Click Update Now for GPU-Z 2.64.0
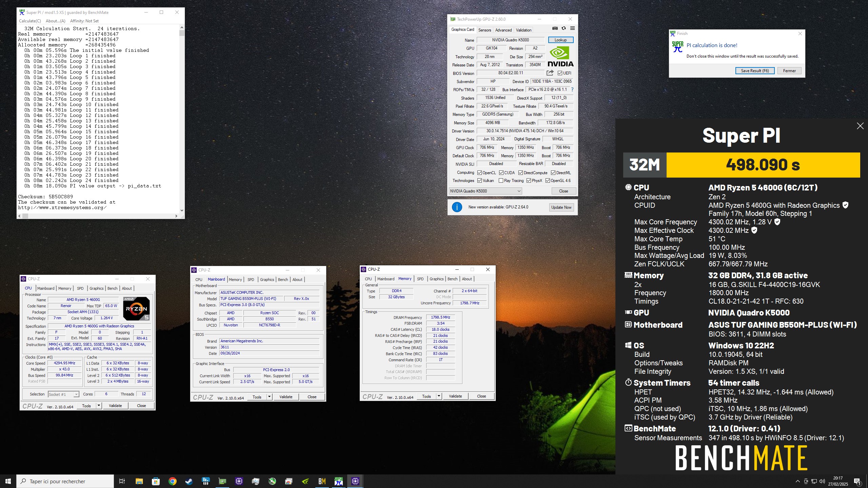The height and width of the screenshot is (488, 868). pyautogui.click(x=561, y=207)
